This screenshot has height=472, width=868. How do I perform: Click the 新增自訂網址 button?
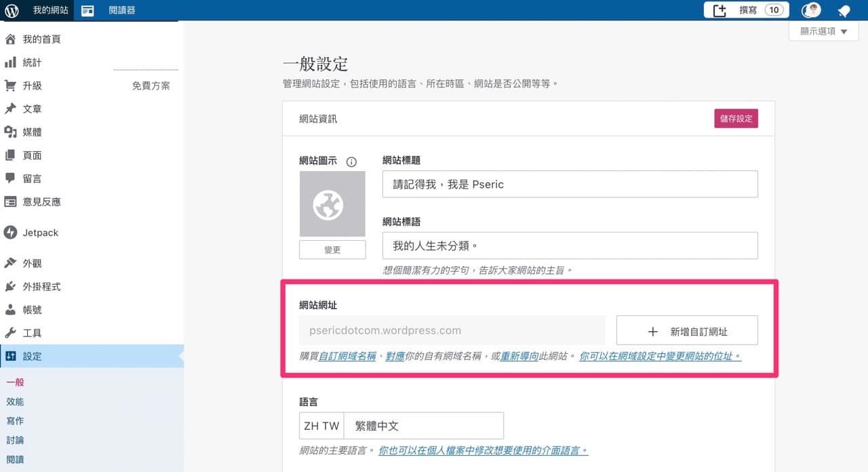(x=687, y=331)
